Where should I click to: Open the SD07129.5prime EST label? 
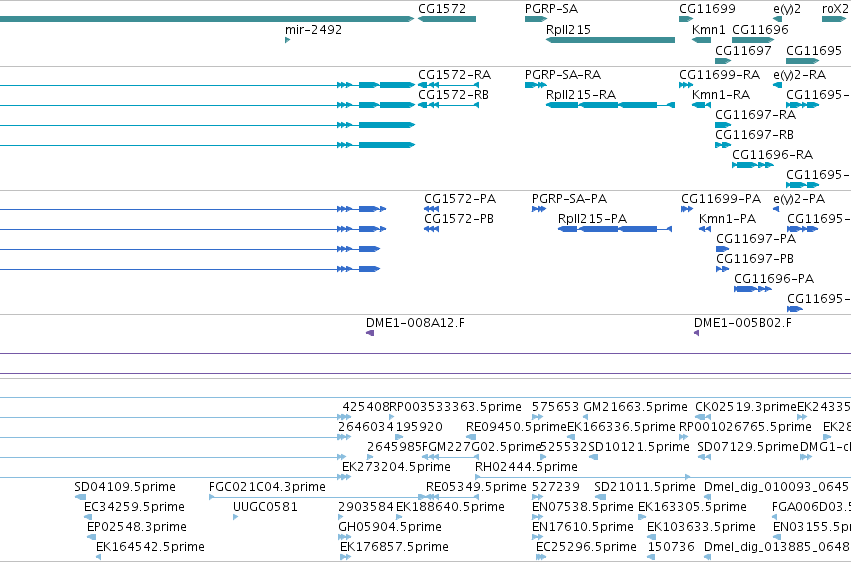[748, 447]
